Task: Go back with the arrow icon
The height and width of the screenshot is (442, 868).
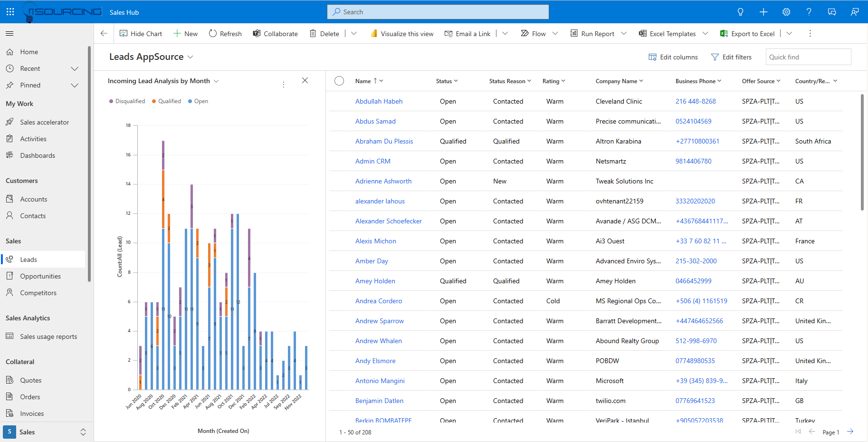Action: 104,33
